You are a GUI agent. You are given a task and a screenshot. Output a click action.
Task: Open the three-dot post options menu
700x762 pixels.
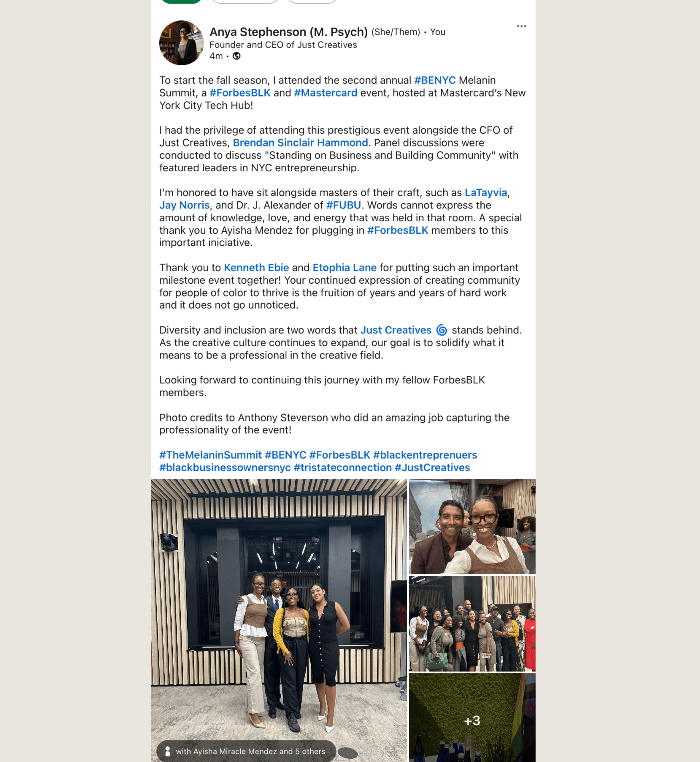521,26
